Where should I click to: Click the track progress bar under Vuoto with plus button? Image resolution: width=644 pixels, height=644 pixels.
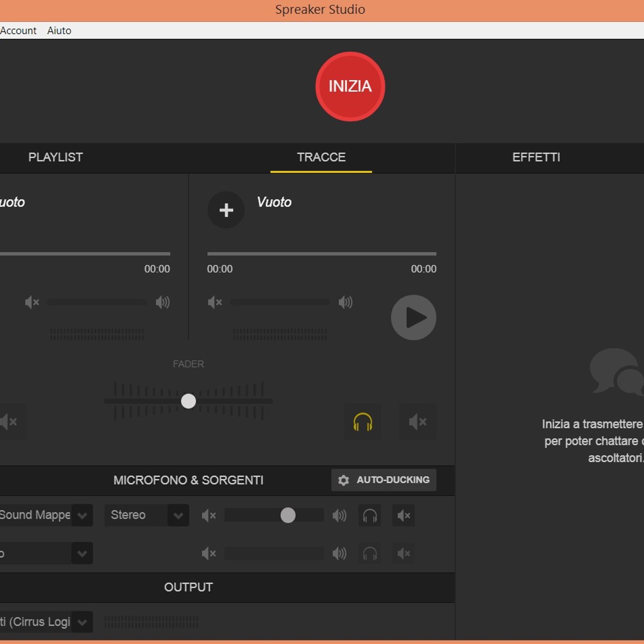click(322, 253)
